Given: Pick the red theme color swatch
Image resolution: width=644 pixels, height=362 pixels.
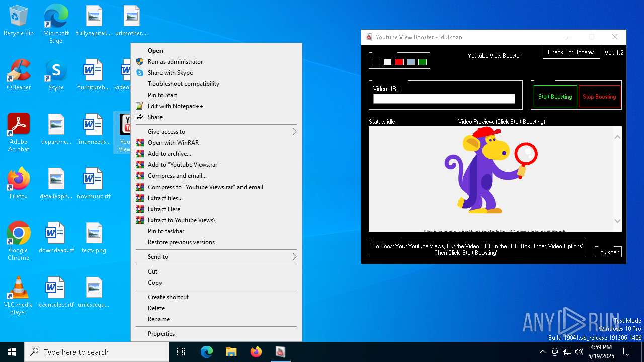Looking at the screenshot, I should (x=399, y=62).
